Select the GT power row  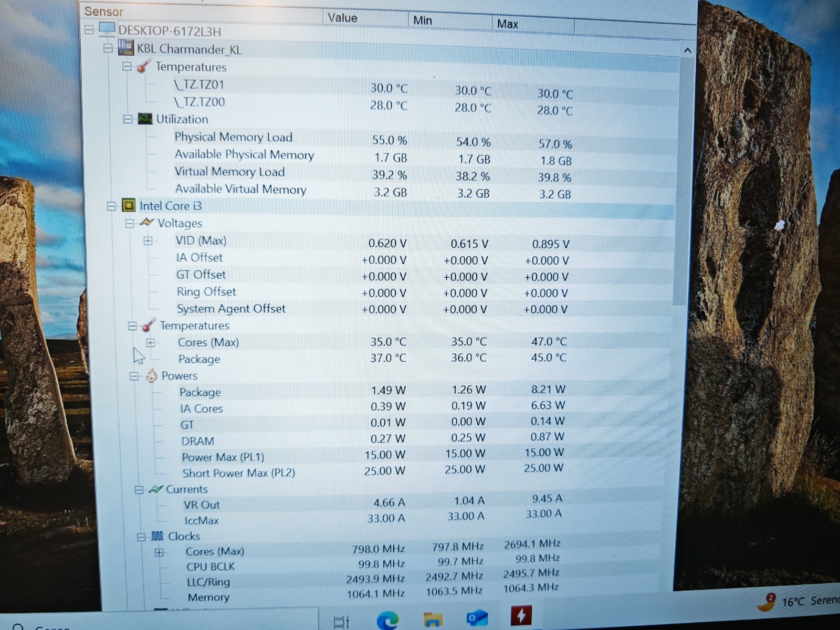coord(373,424)
